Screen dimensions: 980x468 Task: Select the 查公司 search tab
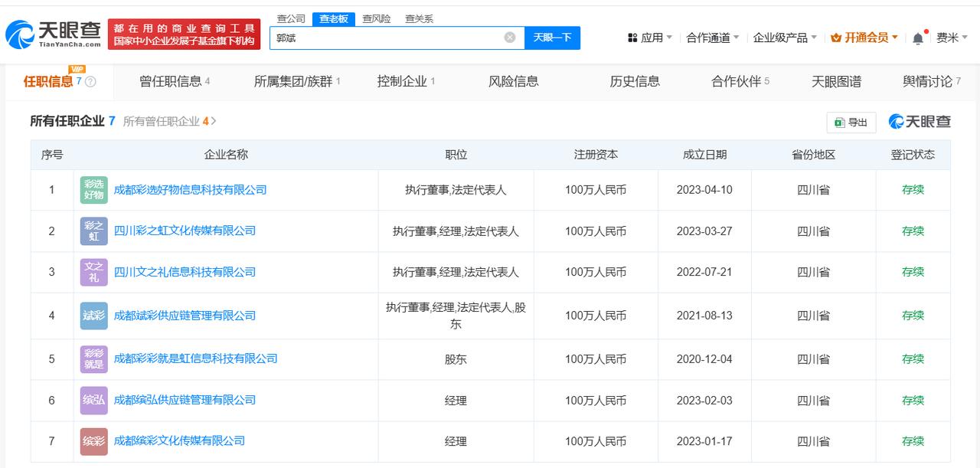pyautogui.click(x=291, y=18)
